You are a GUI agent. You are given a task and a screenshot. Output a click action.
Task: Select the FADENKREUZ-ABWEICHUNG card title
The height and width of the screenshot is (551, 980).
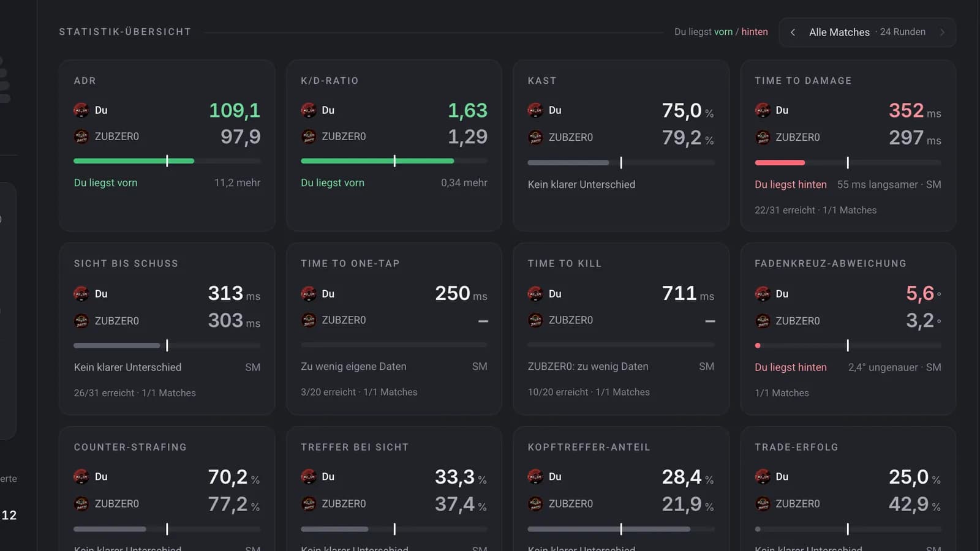(831, 264)
